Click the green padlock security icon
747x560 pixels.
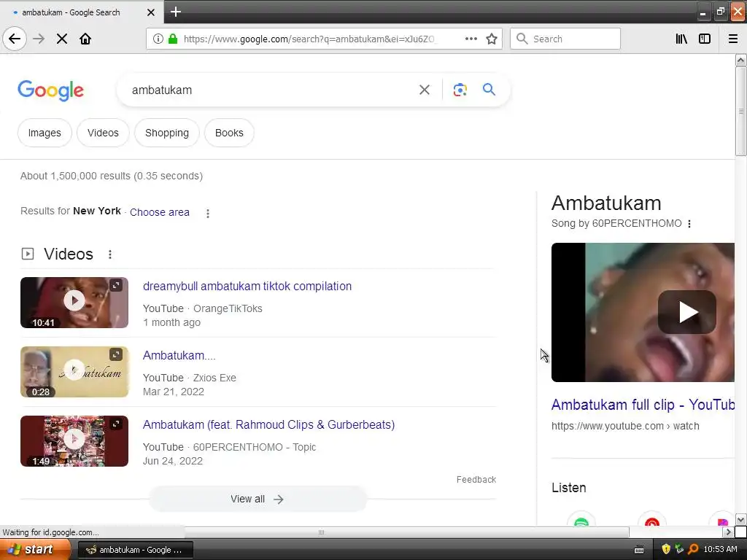click(x=173, y=39)
